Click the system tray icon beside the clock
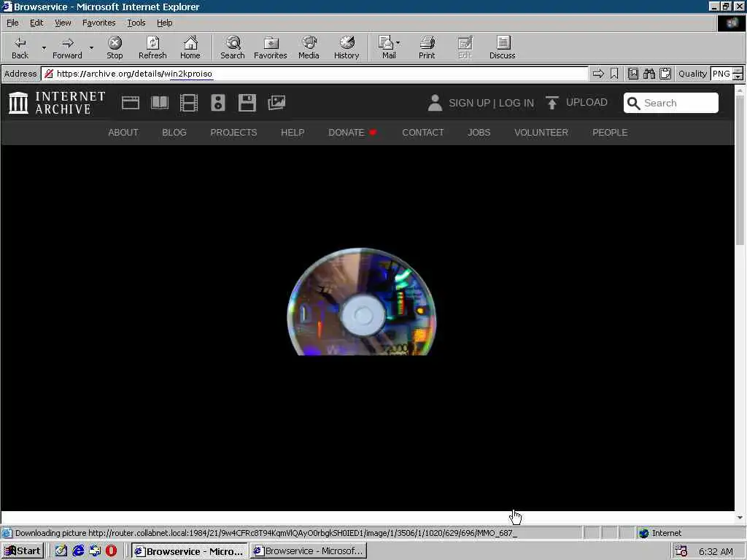Image resolution: width=747 pixels, height=560 pixels. click(x=681, y=551)
